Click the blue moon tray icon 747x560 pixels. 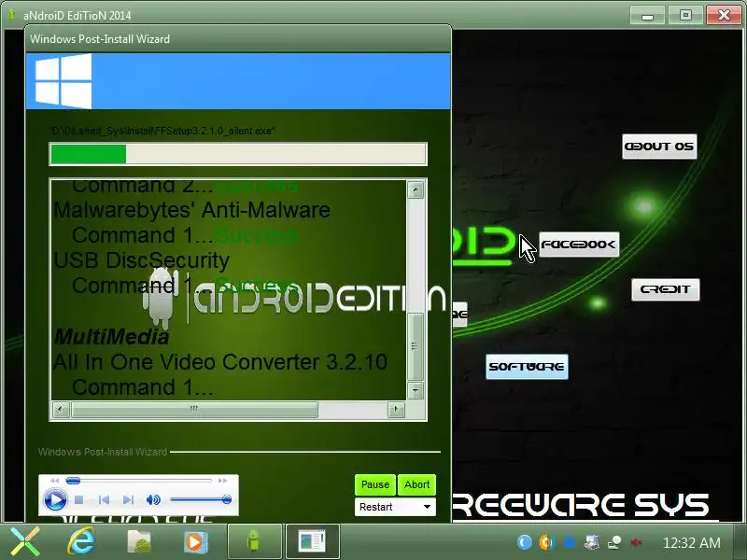pyautogui.click(x=525, y=542)
